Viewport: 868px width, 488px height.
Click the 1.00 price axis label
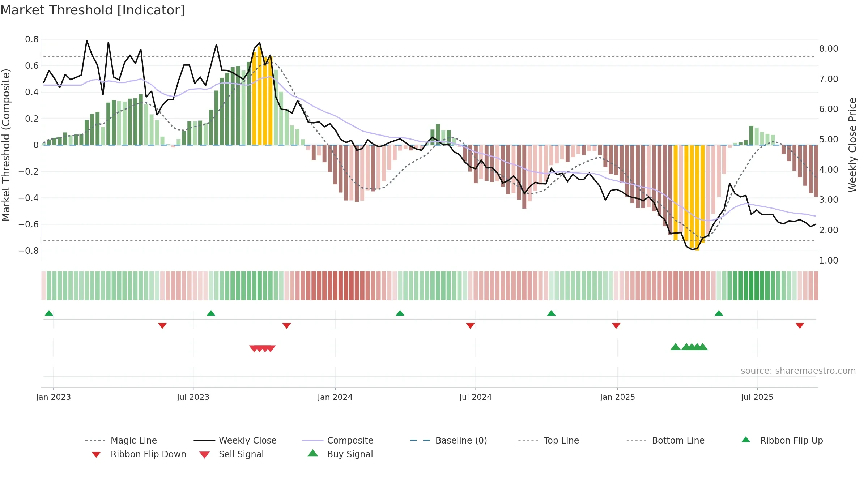829,260
